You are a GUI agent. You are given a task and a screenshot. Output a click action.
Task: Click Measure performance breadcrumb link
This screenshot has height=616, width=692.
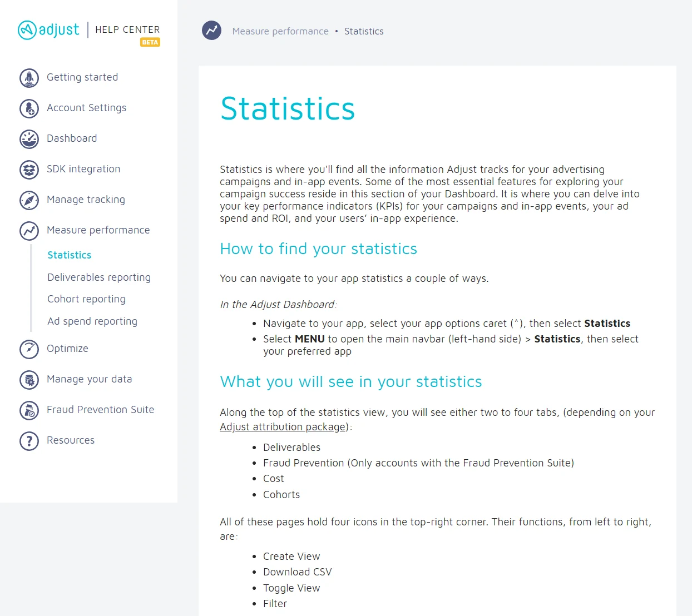click(x=280, y=31)
